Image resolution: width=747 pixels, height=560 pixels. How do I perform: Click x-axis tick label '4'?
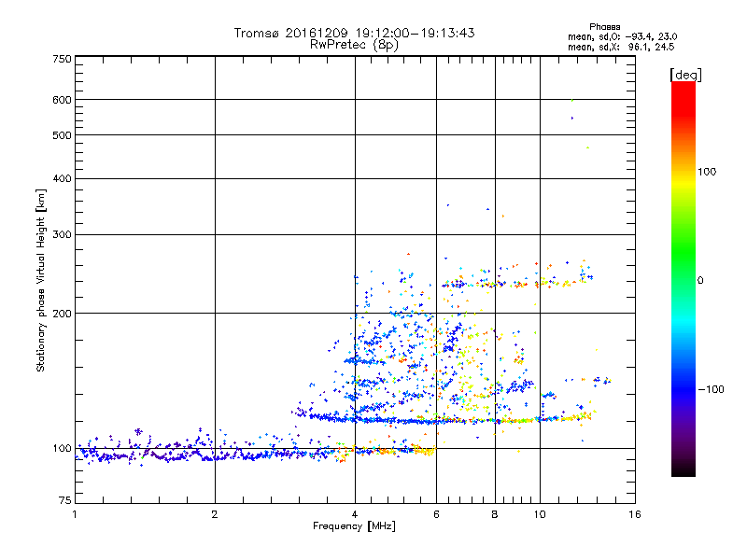pos(355,514)
